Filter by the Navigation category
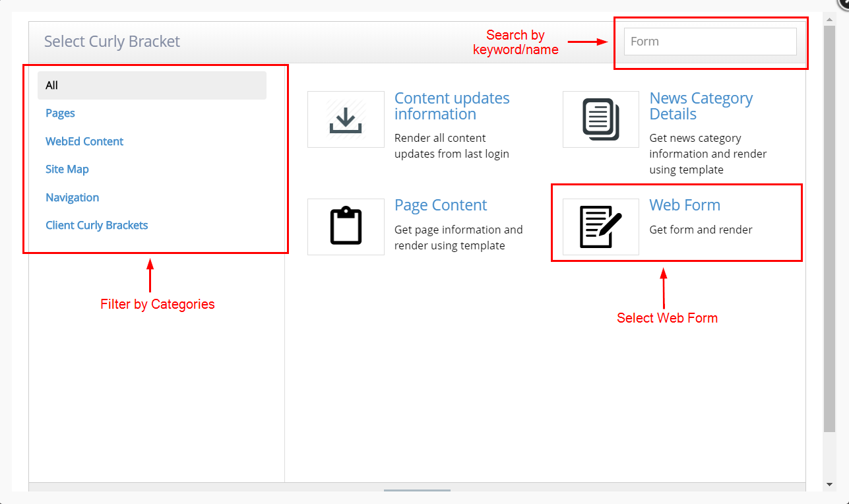Viewport: 849px width, 504px height. 72,197
